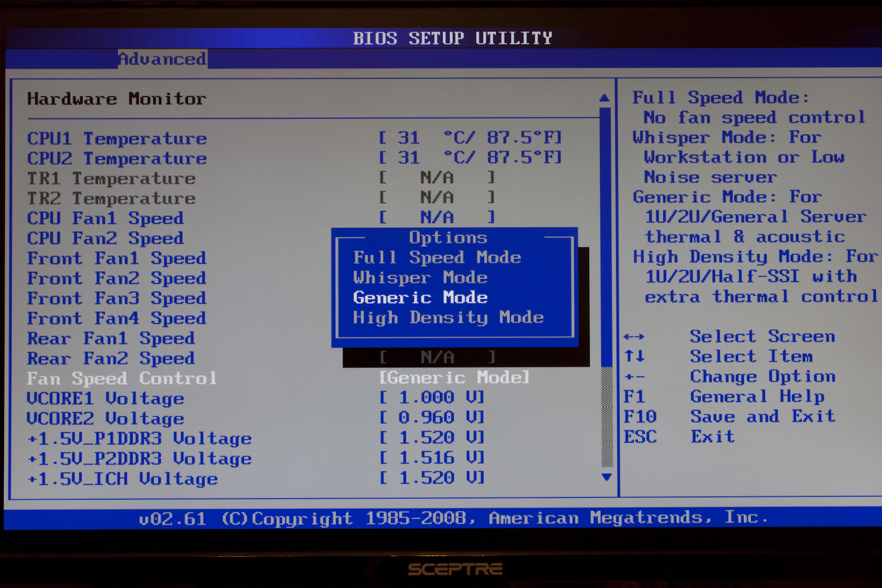Click ICH voltage value 1.520 V
This screenshot has width=882, height=588.
click(432, 478)
